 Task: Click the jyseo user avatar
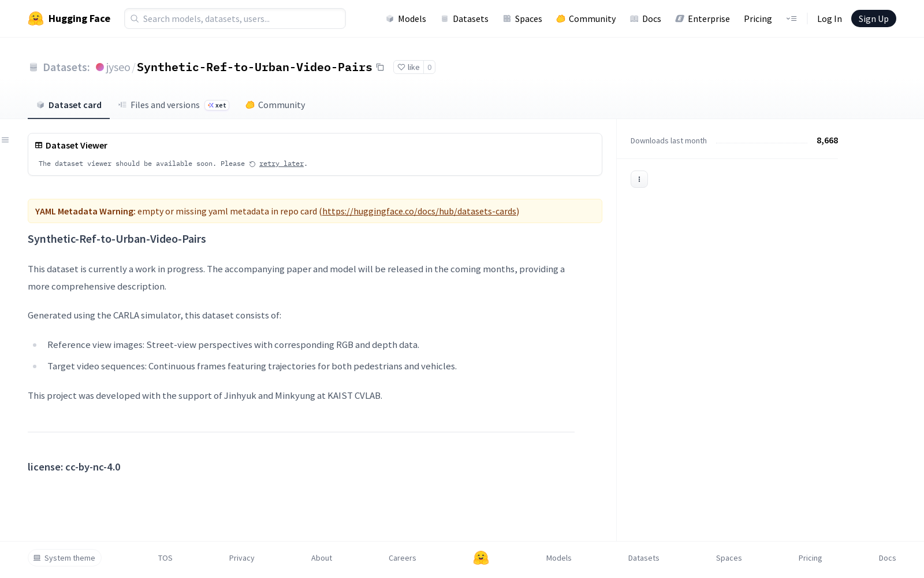pyautogui.click(x=100, y=67)
